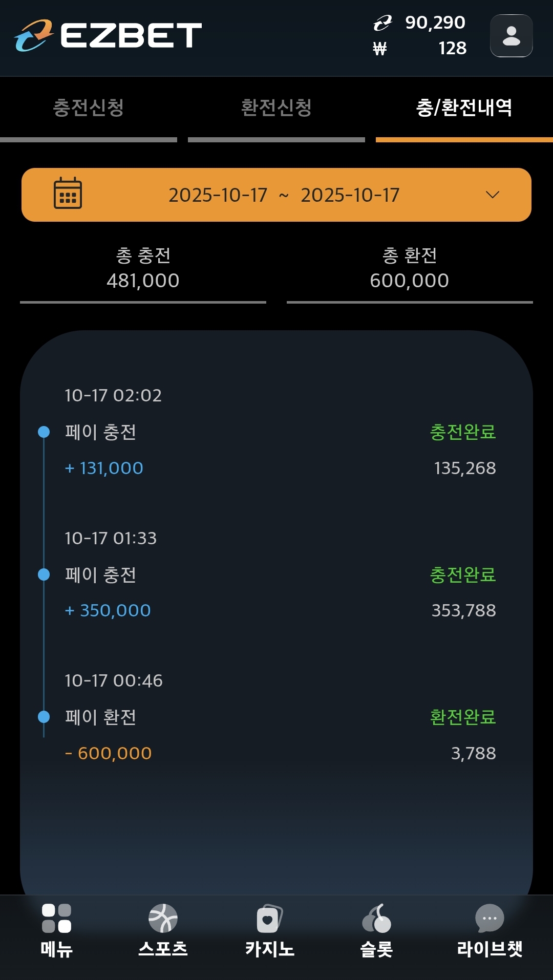This screenshot has height=980, width=553.
Task: Open 라이브챗 chat bubble icon
Action: click(x=490, y=919)
